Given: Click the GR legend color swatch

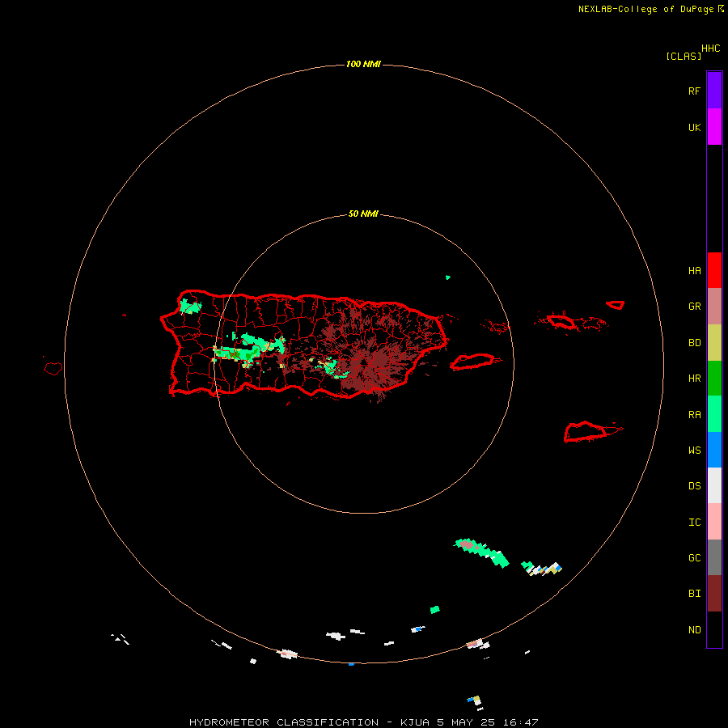Looking at the screenshot, I should tap(714, 307).
